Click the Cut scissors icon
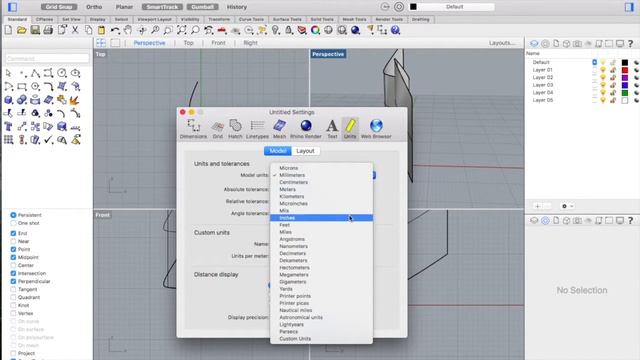The height and width of the screenshot is (360, 640). [75, 30]
